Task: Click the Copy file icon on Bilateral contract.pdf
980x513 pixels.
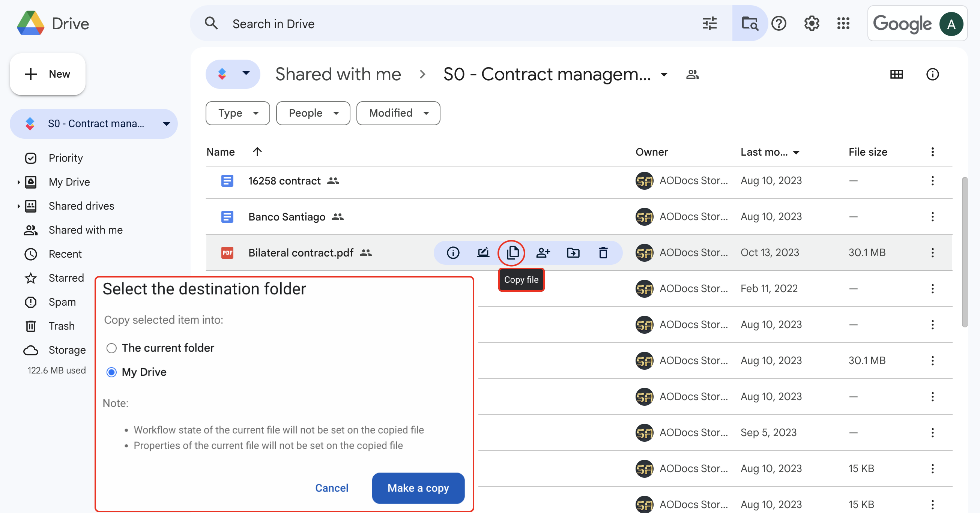Action: (x=512, y=252)
